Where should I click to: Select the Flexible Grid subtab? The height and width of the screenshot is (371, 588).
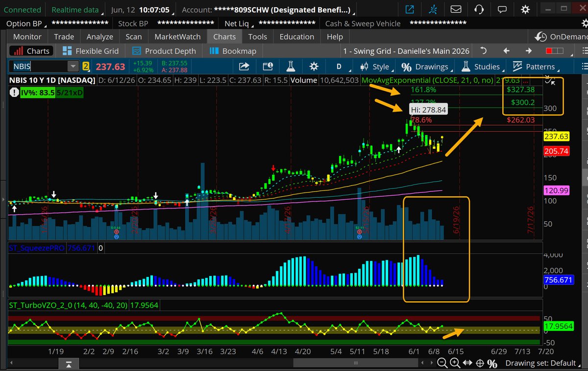pos(92,51)
